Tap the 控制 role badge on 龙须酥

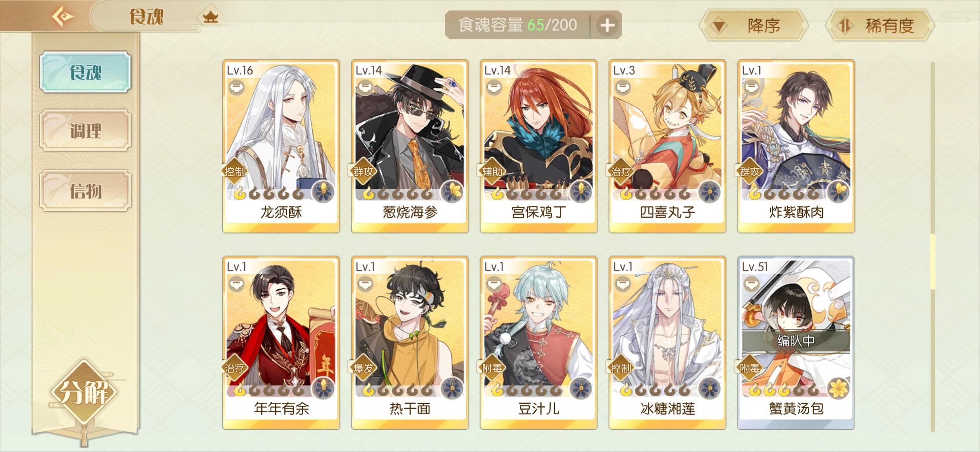(x=235, y=171)
